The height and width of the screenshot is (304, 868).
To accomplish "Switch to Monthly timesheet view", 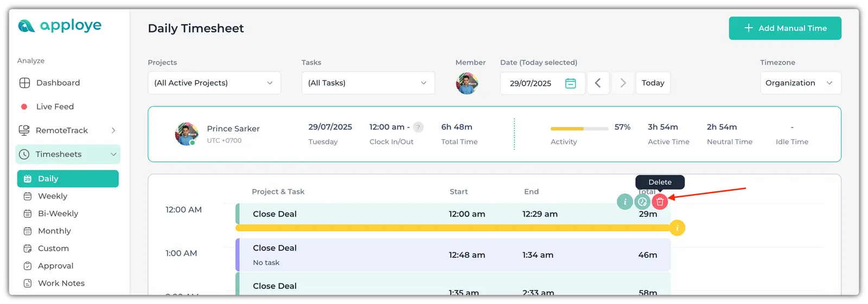I will 54,231.
